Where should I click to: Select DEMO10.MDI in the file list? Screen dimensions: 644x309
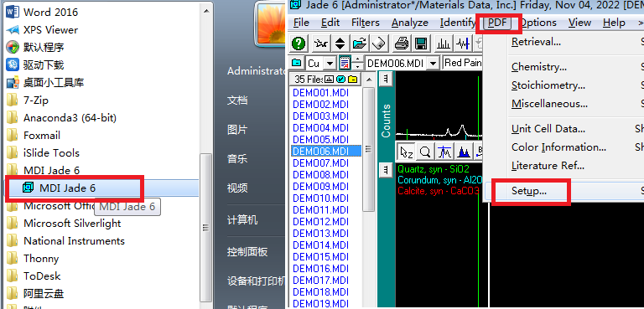point(321,198)
